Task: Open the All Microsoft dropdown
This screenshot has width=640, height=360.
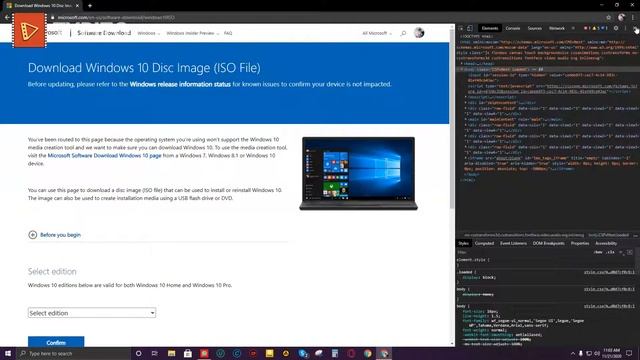Action: (x=377, y=33)
